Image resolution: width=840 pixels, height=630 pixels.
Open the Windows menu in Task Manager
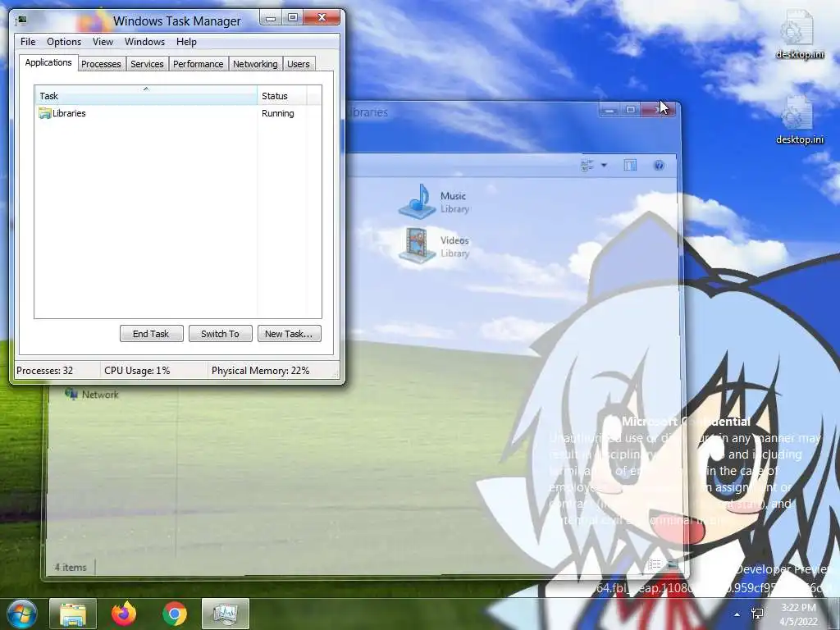point(144,42)
